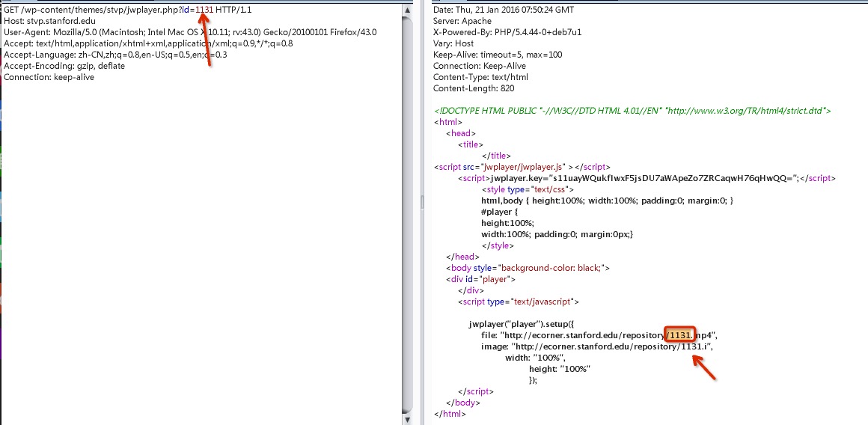Click the request pane scroll-up arrow
868x425 pixels.
[x=407, y=10]
